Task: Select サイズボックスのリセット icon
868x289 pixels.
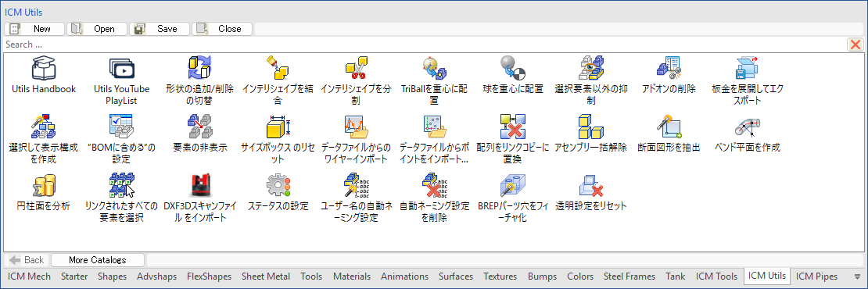Action: click(278, 127)
